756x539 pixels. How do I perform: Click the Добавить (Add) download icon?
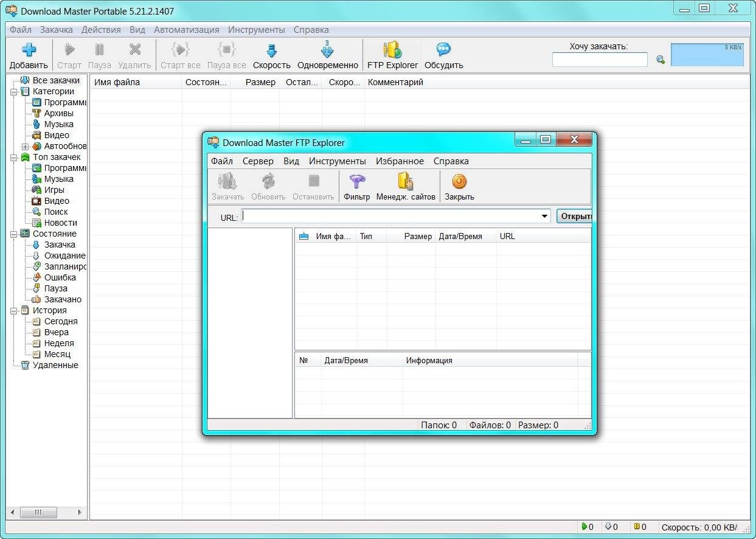pos(29,50)
